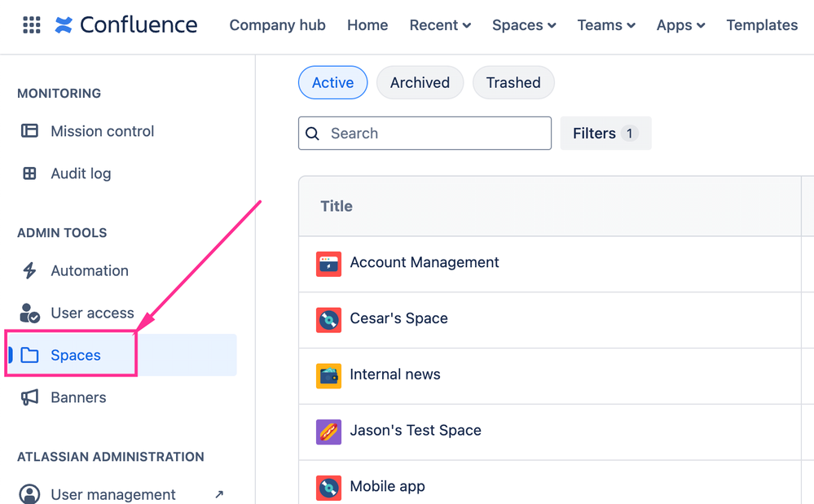Screen dimensions: 814x504
Task: Click the Mobile app space thumbnail
Action: 328,487
